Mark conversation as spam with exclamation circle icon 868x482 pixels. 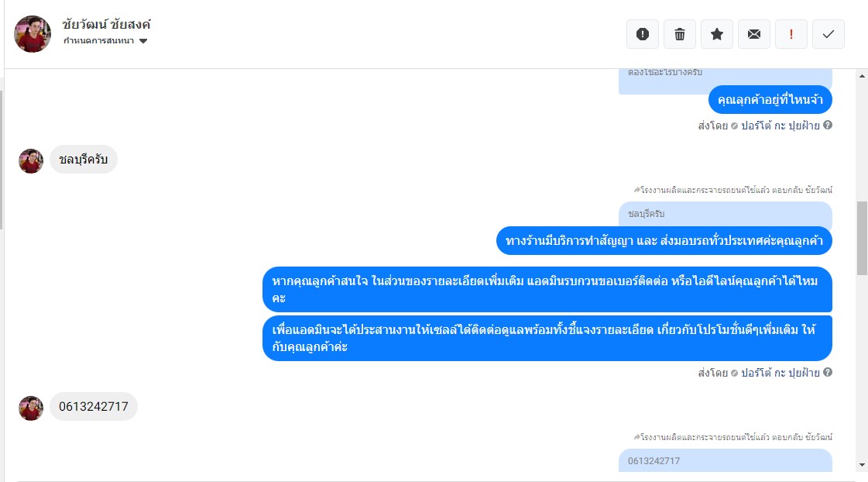pos(642,34)
